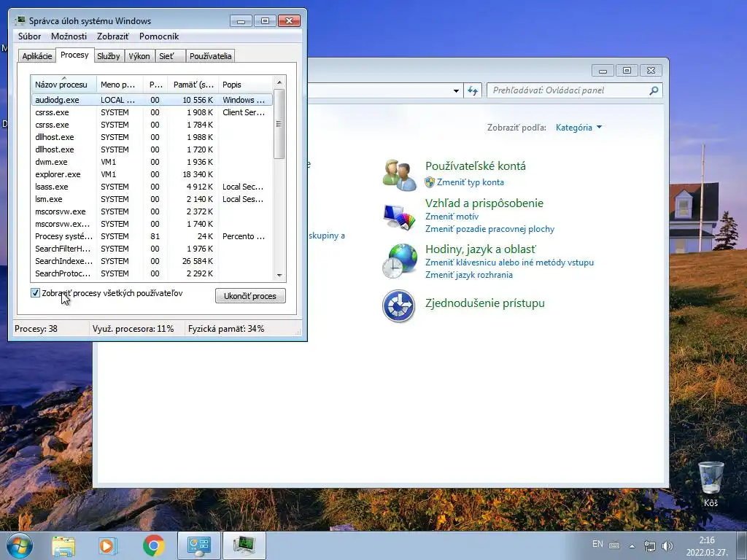Open the Súbor menu
This screenshot has width=747, height=560.
[29, 36]
